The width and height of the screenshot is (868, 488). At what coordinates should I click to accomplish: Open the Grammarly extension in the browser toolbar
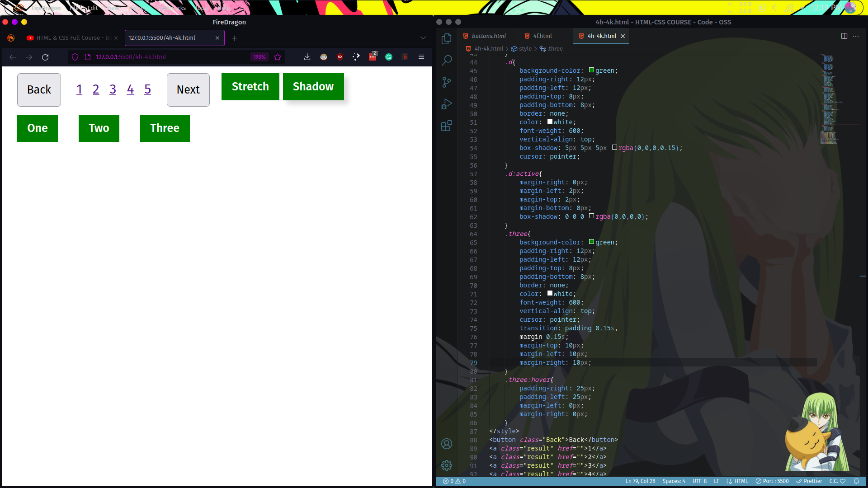[x=389, y=57]
